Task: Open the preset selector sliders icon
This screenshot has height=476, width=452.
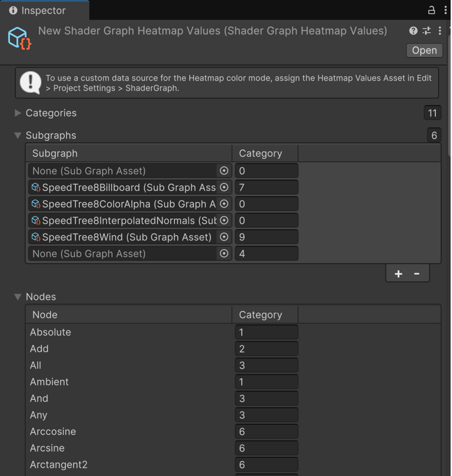Action: pyautogui.click(x=427, y=31)
